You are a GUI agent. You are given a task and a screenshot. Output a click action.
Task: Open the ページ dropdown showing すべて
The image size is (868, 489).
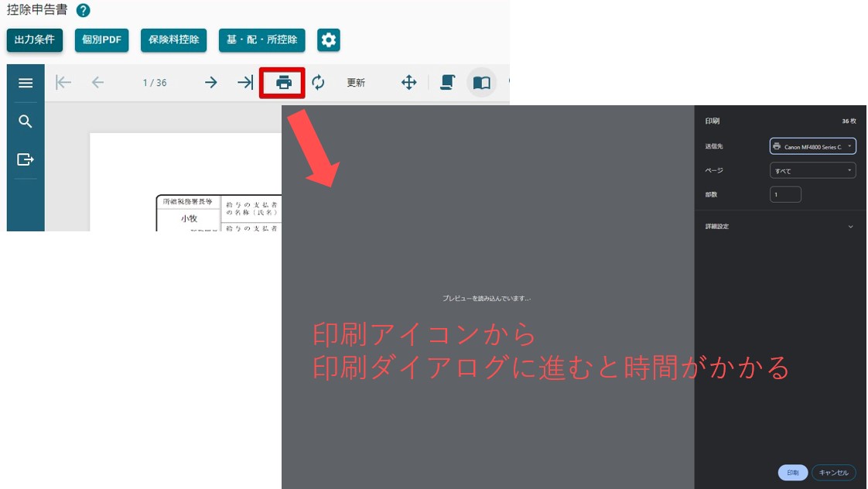pos(812,170)
